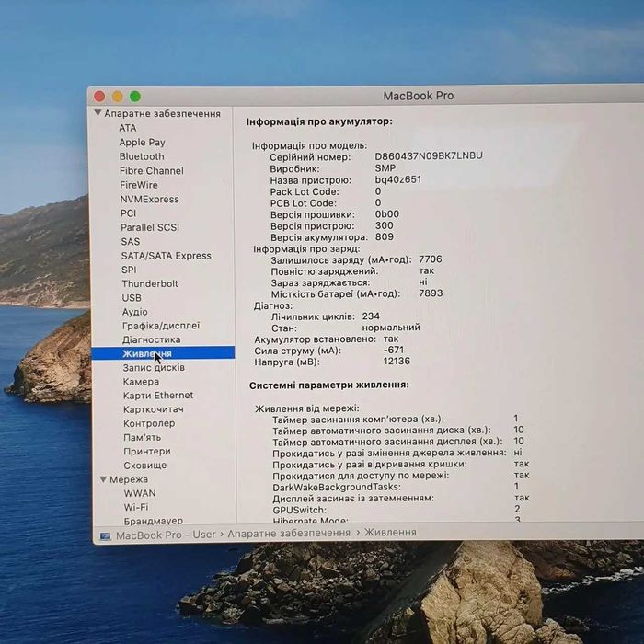
Task: Select NVMExpress in the sidebar
Action: click(x=149, y=200)
